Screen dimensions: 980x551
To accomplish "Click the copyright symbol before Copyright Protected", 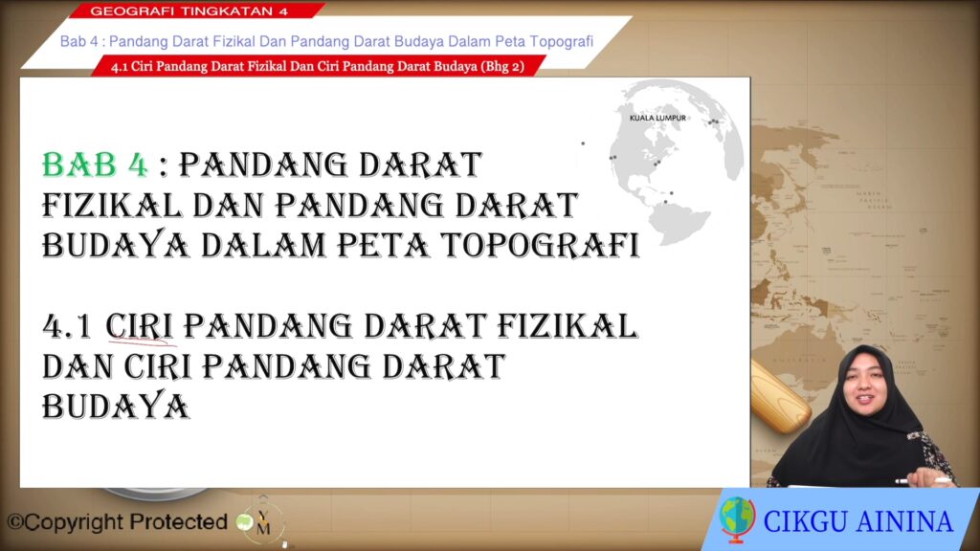I will pos(13,522).
